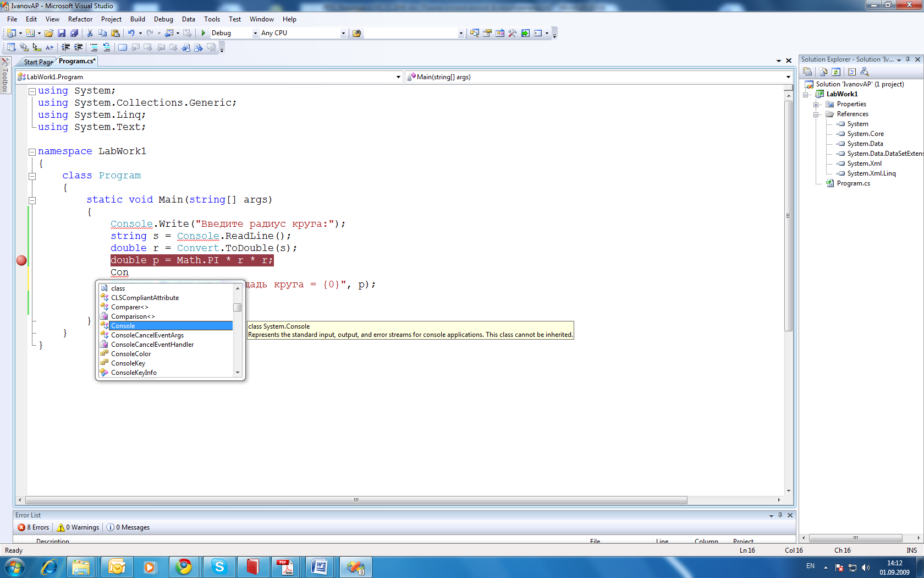Click the Windows Start orb
The height and width of the screenshot is (578, 924).
pyautogui.click(x=14, y=567)
